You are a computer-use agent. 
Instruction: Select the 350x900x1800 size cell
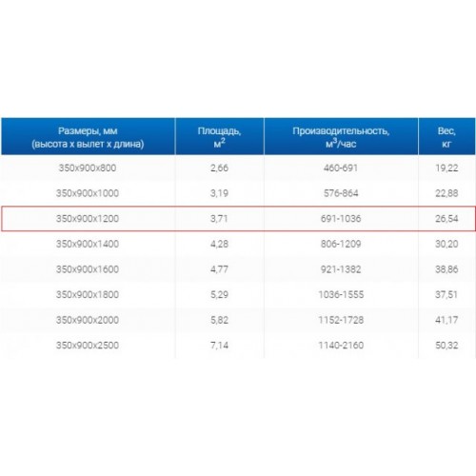tap(88, 295)
